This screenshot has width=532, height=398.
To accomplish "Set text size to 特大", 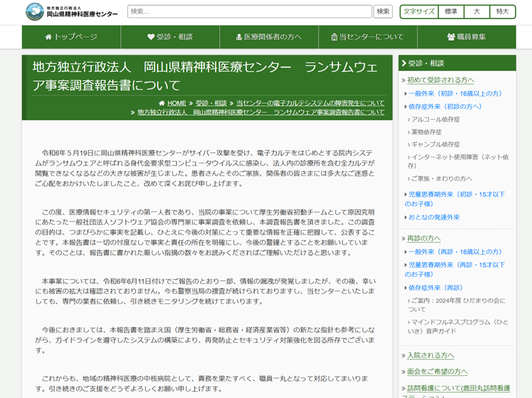I will pyautogui.click(x=503, y=11).
